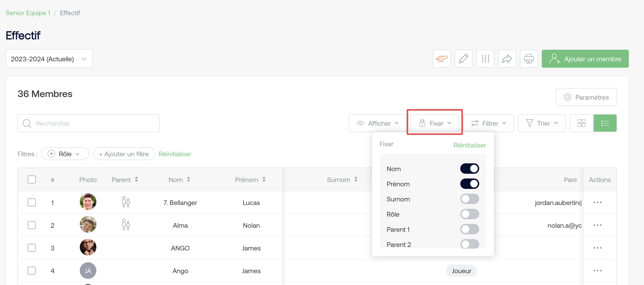The height and width of the screenshot is (285, 644).
Task: Click the pencil edit icon button
Action: 463,59
